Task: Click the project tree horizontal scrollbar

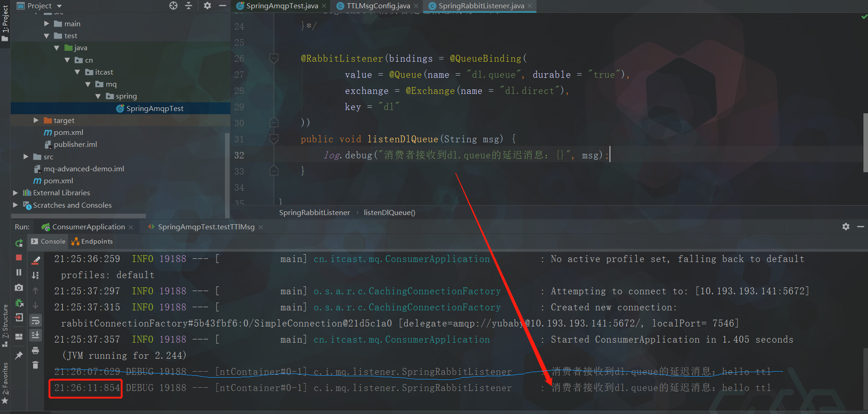Action: pos(78,216)
